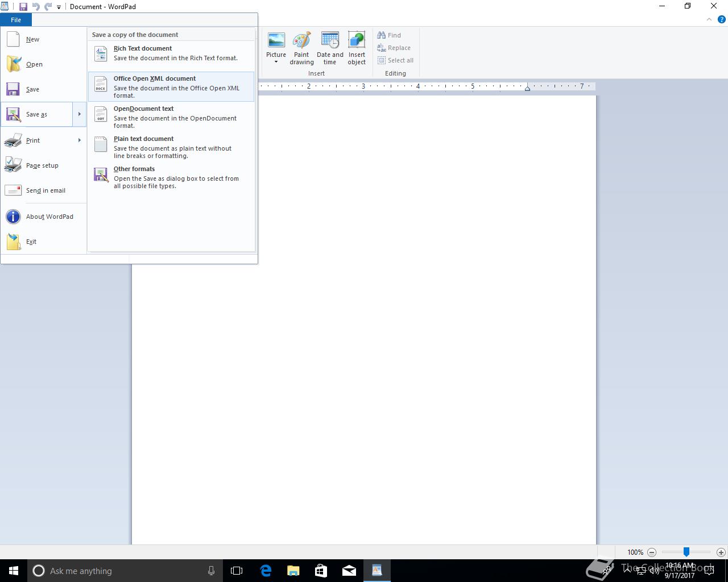
Task: Choose Send in email option
Action: (43, 190)
